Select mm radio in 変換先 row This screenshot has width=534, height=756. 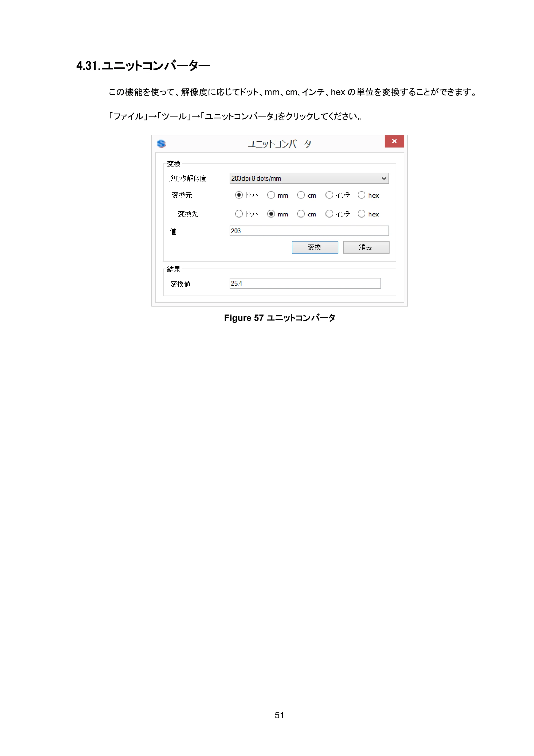[x=271, y=214]
